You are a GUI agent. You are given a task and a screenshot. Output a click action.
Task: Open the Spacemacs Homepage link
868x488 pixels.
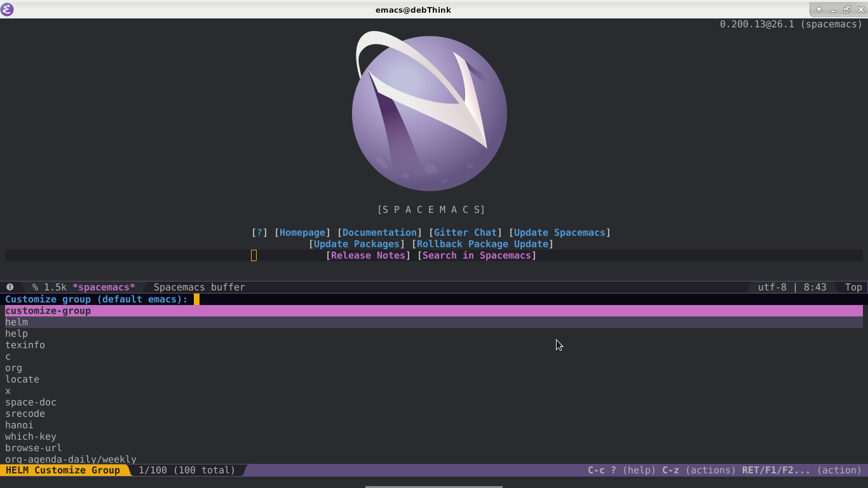point(302,233)
